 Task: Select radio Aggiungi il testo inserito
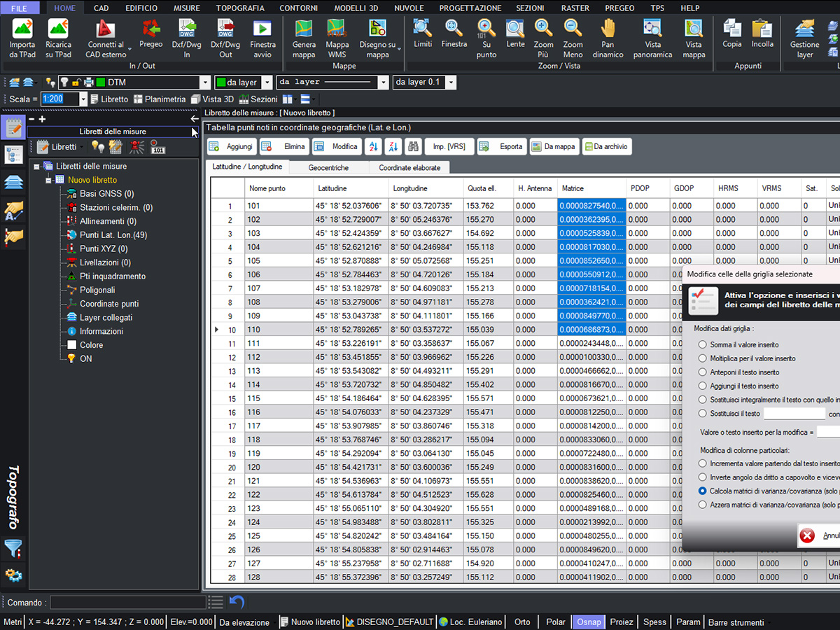tap(703, 386)
